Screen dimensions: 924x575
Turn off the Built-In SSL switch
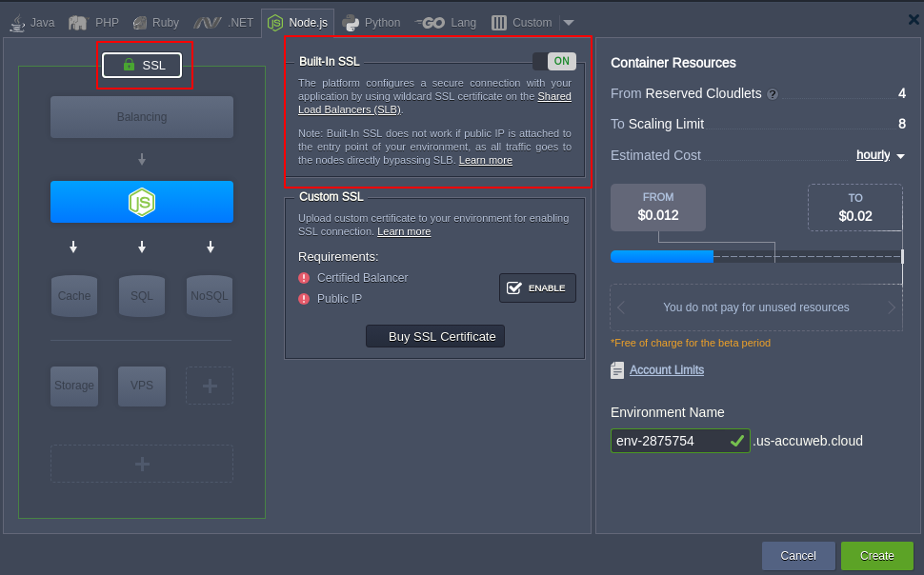tap(554, 61)
